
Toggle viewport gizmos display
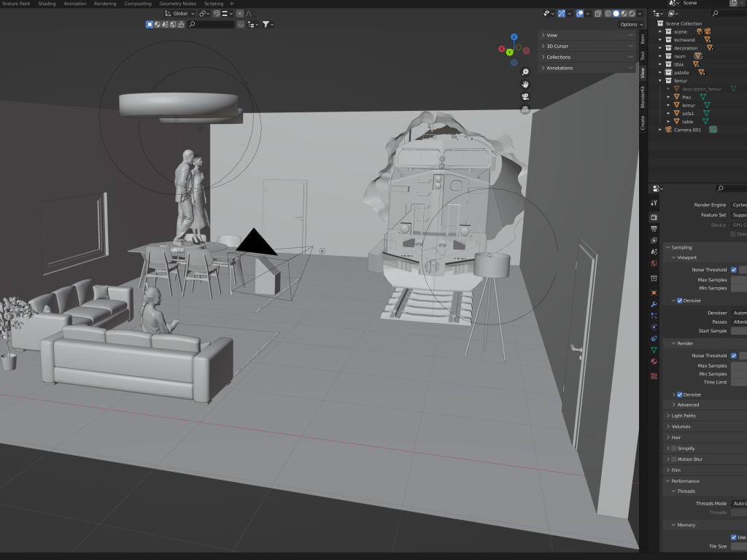(562, 13)
